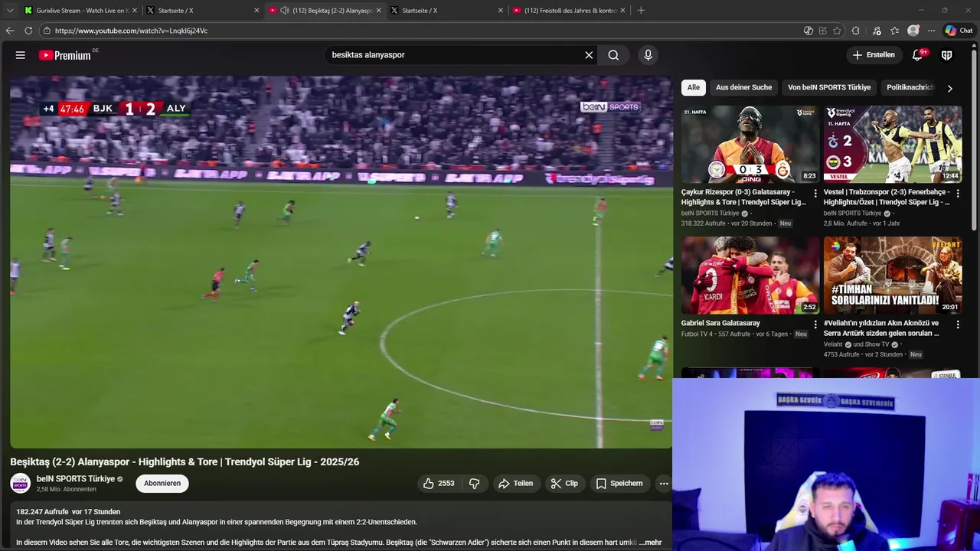
Task: Open Vestel Trabzonspor Fenerbahçe thumbnail
Action: click(x=893, y=144)
